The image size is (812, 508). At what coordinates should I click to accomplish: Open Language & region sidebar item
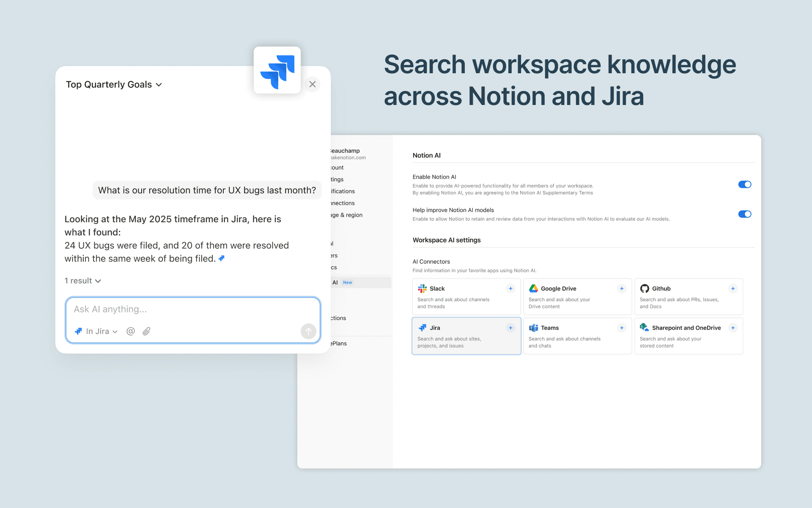pos(347,215)
